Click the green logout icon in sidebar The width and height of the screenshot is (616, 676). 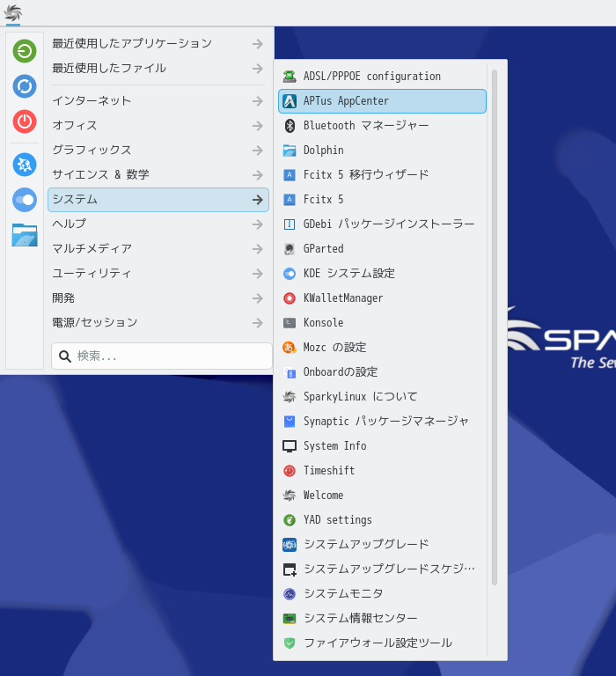tap(25, 51)
